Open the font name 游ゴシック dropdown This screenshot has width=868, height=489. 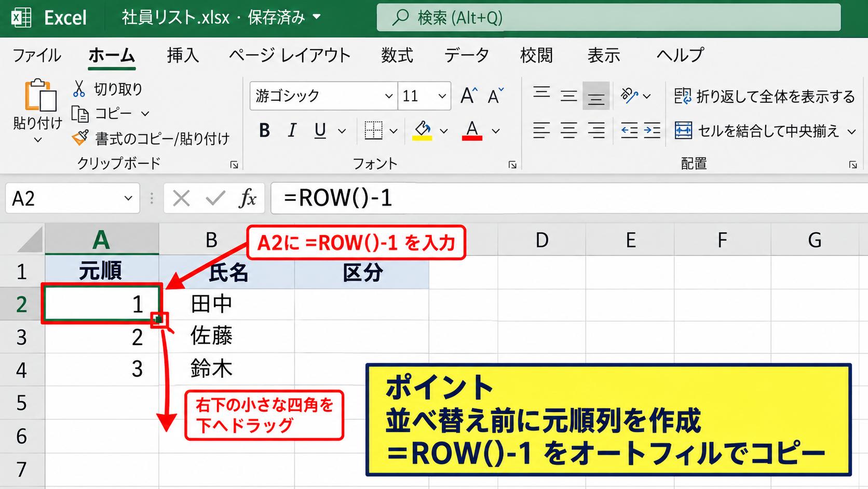pyautogui.click(x=388, y=96)
